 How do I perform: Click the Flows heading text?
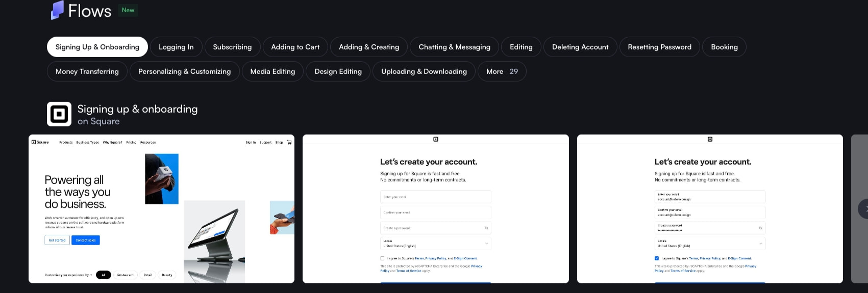[x=90, y=11]
